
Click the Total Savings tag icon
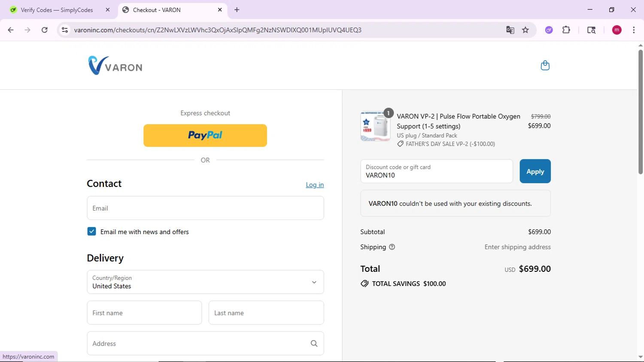pos(365,283)
